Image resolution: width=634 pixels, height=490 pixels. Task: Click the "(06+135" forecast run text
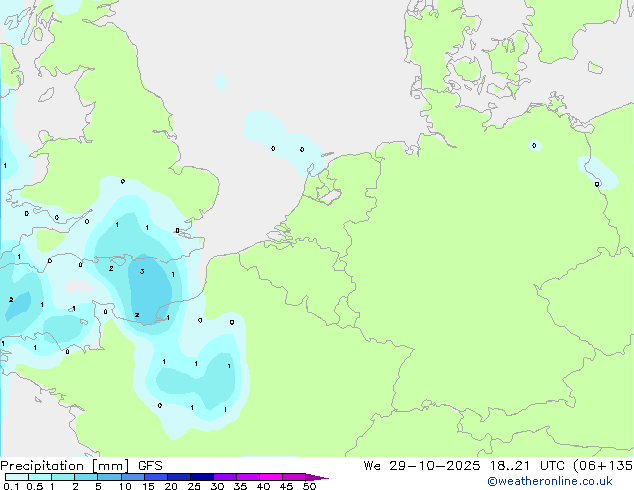point(603,466)
